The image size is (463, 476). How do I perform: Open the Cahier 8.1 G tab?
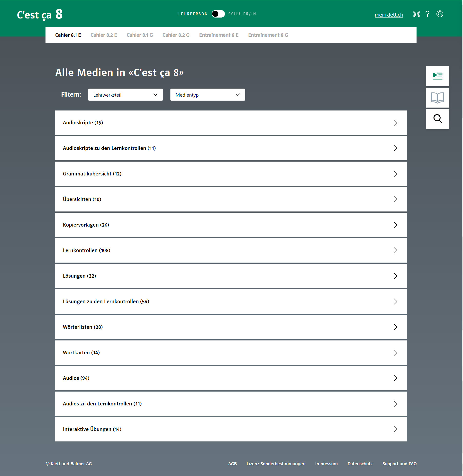(140, 35)
